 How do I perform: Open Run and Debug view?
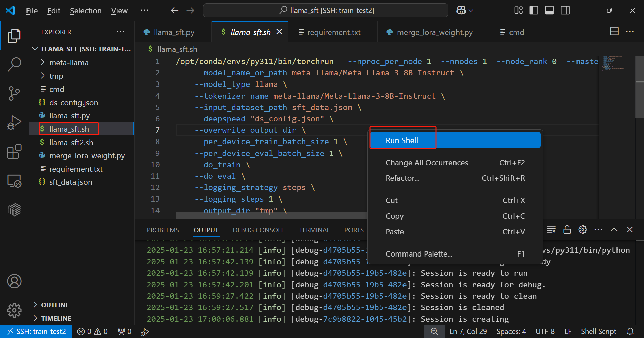14,122
